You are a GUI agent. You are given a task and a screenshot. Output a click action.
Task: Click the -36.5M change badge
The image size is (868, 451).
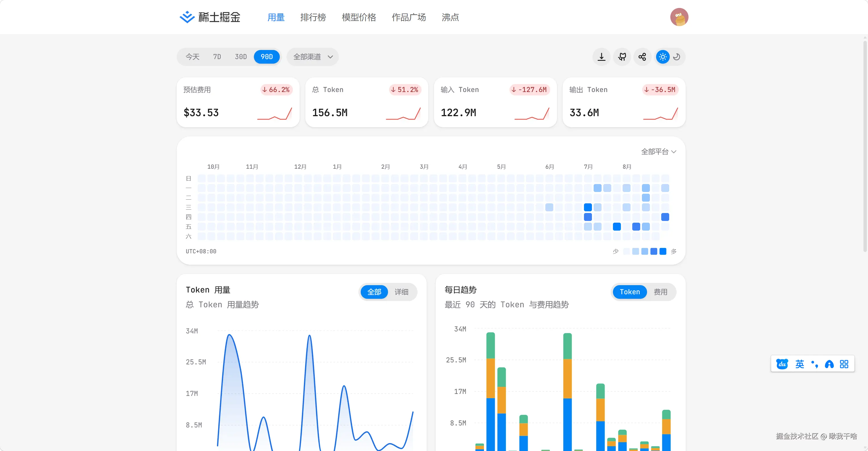click(x=660, y=89)
